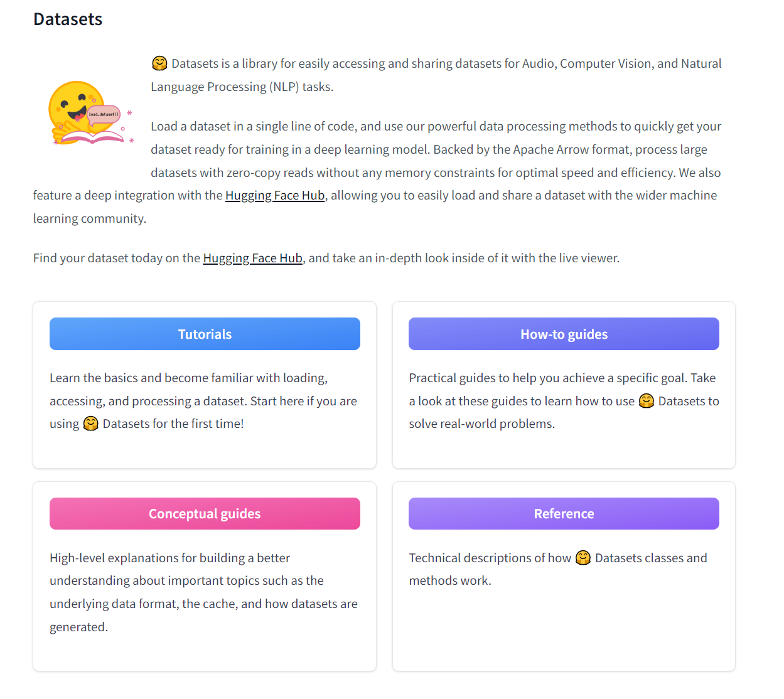
Task: Click the Datasets page heading
Action: pos(68,19)
